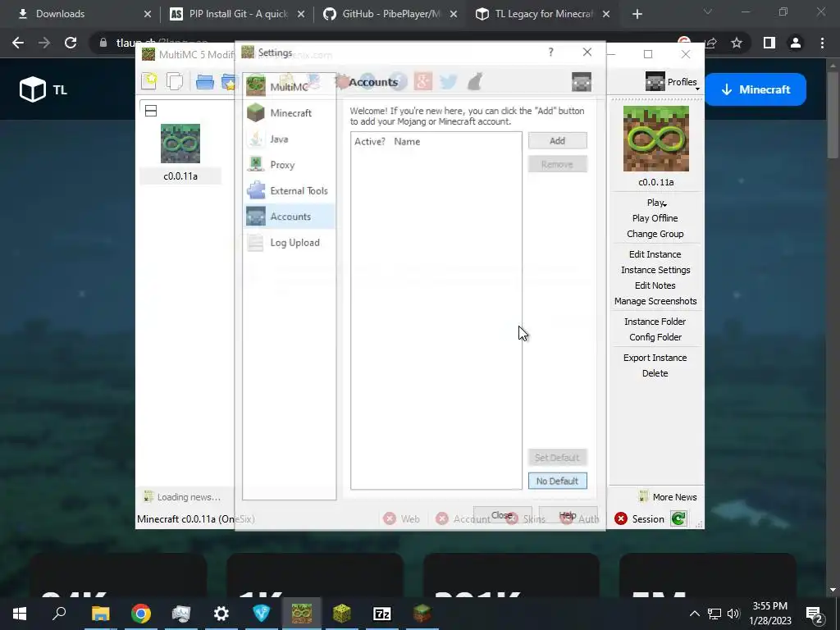Open Help from the Settings dialog
840x630 pixels.
[568, 515]
